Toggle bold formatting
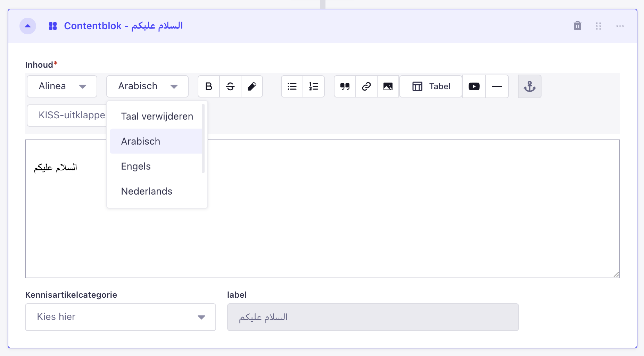This screenshot has width=644, height=356. [x=209, y=86]
